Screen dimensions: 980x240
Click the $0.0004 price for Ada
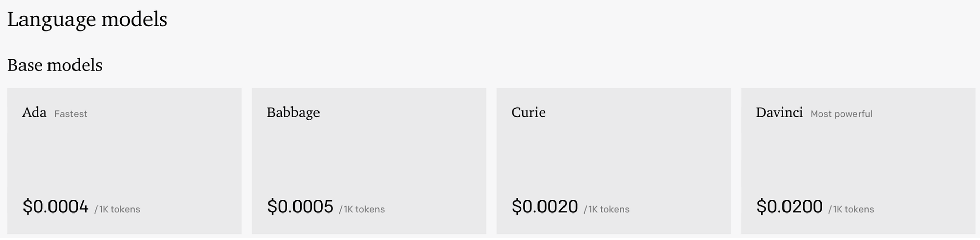pyautogui.click(x=56, y=207)
